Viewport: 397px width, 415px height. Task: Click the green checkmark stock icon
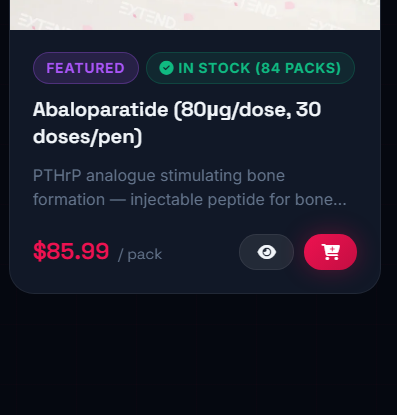(166, 68)
